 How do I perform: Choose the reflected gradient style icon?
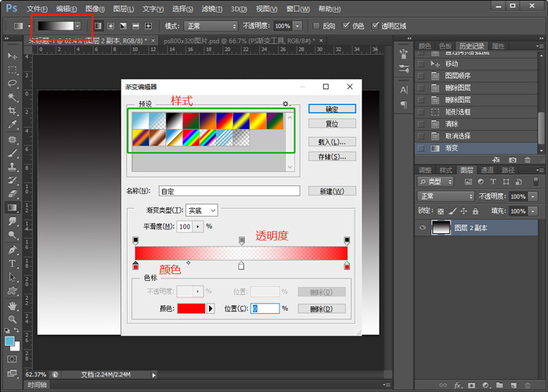136,26
